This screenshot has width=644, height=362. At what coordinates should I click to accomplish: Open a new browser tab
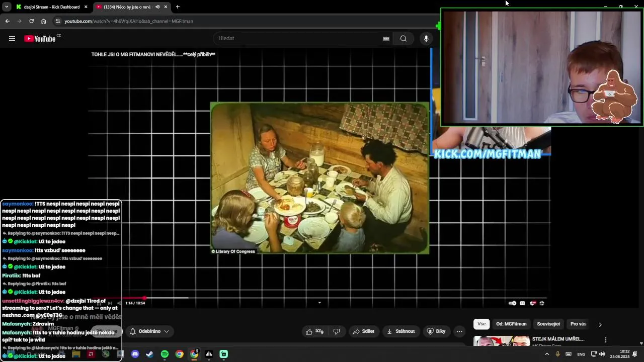click(178, 7)
